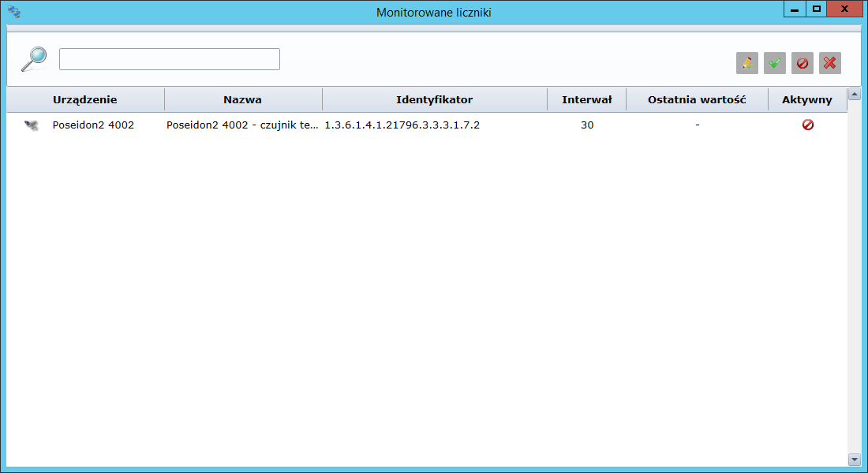This screenshot has width=868, height=473.
Task: Click the Aktywny column header
Action: click(x=806, y=100)
